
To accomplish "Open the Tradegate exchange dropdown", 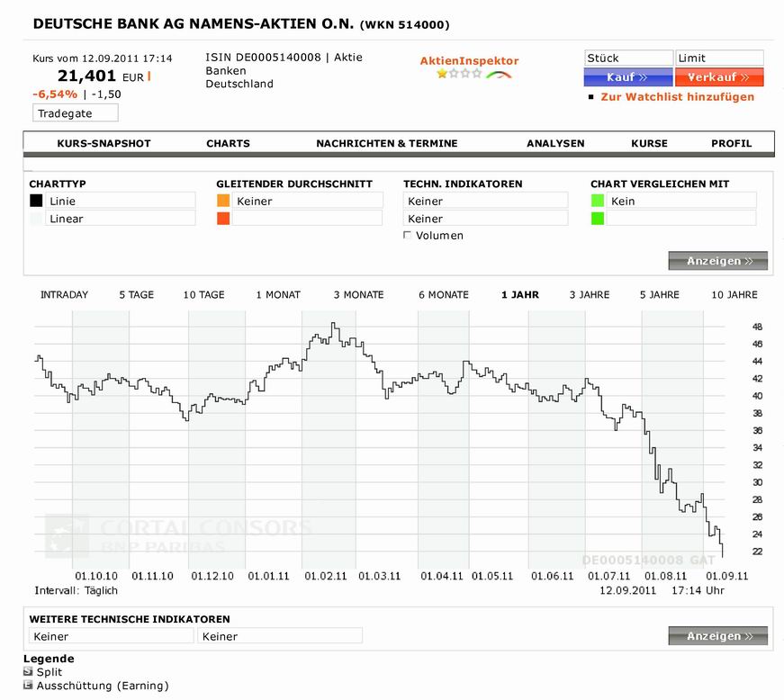I will tap(76, 113).
